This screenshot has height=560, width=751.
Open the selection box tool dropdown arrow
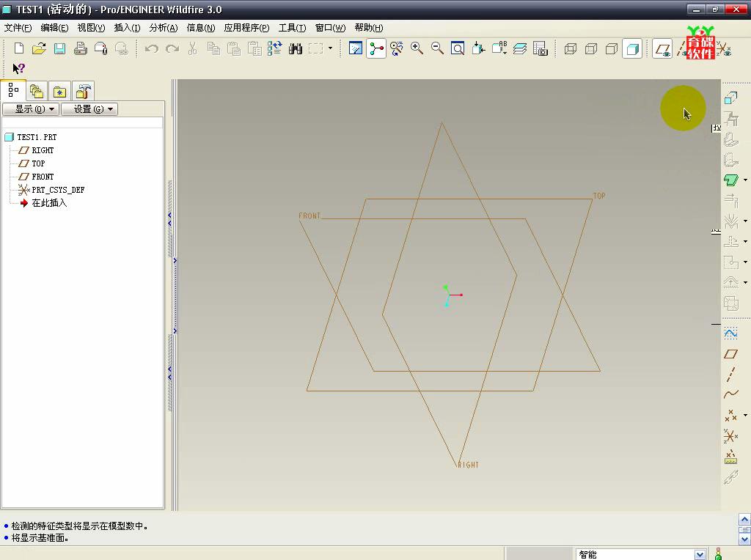pos(330,48)
